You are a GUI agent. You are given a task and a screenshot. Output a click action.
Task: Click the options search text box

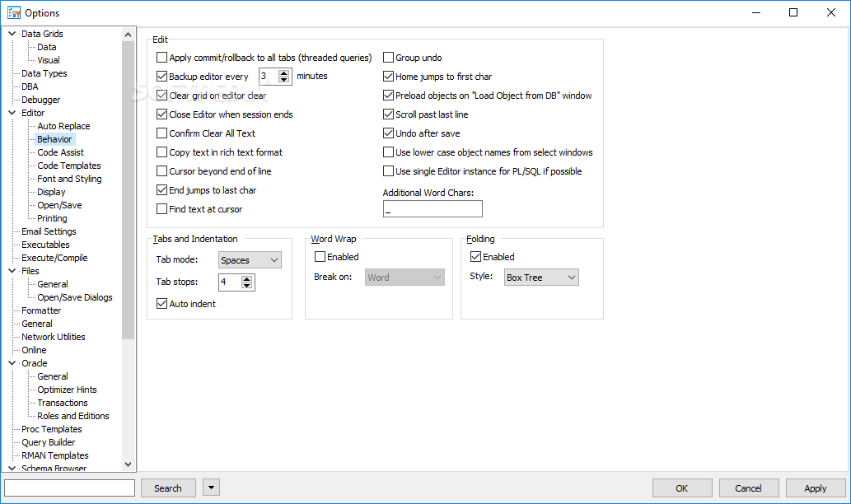point(69,488)
